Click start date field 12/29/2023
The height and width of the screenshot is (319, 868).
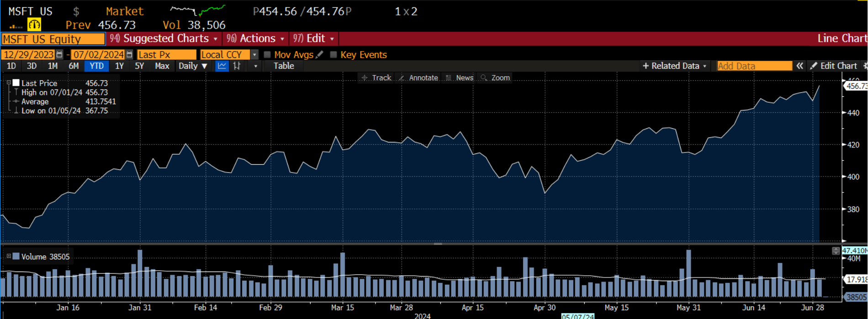(x=28, y=55)
